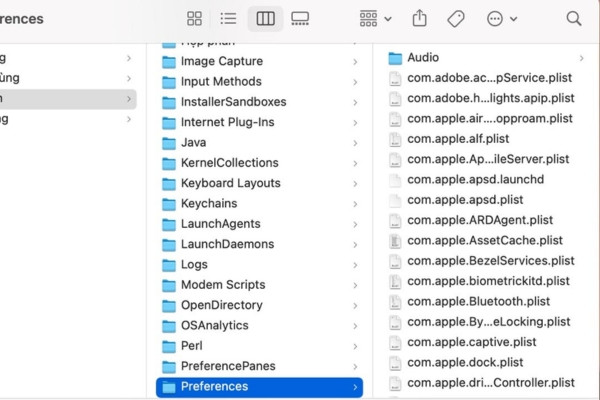Select com.apple.dri...Controller.plist file
Viewport: 600px width, 400px height.
point(486,382)
